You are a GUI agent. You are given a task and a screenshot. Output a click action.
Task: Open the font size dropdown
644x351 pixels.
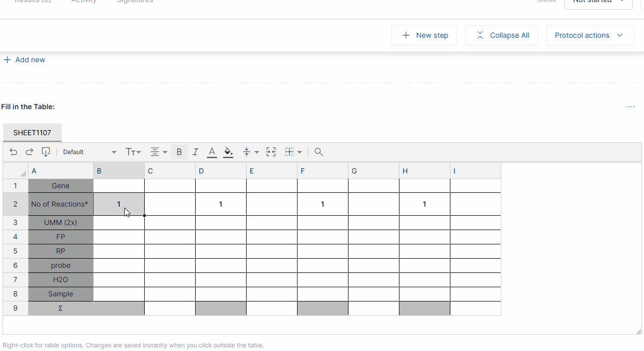click(x=133, y=152)
